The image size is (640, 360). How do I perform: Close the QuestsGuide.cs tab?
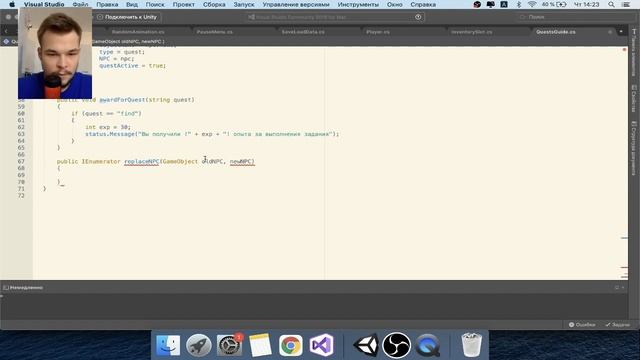click(610, 32)
